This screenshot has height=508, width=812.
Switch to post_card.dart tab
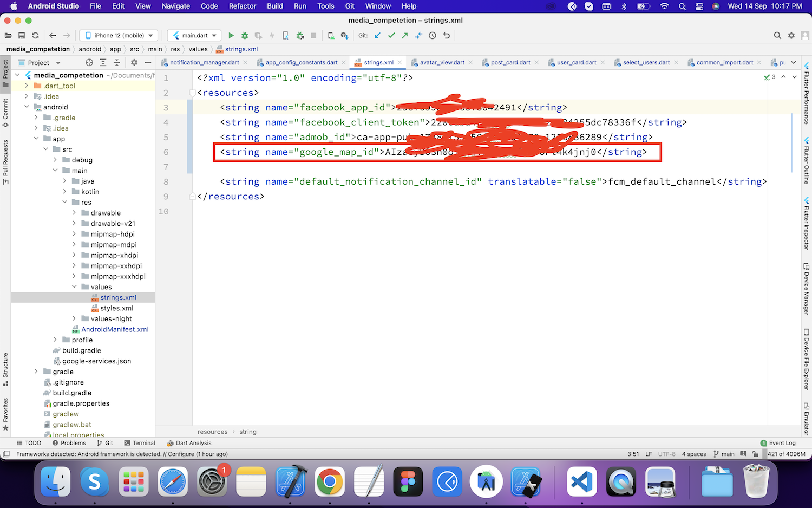510,63
